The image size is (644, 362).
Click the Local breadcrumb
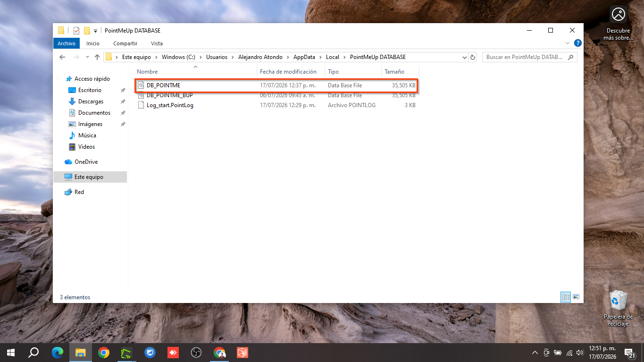coord(333,57)
